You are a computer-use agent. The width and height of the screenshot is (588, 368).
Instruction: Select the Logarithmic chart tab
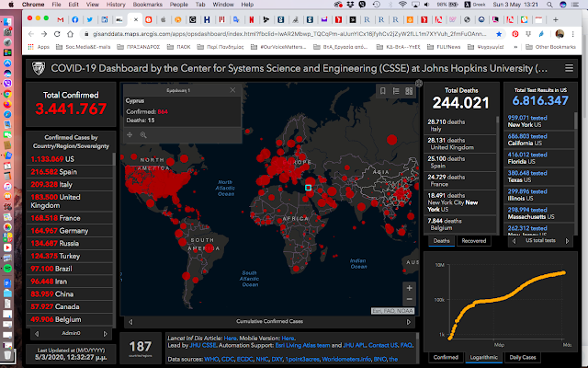click(484, 357)
